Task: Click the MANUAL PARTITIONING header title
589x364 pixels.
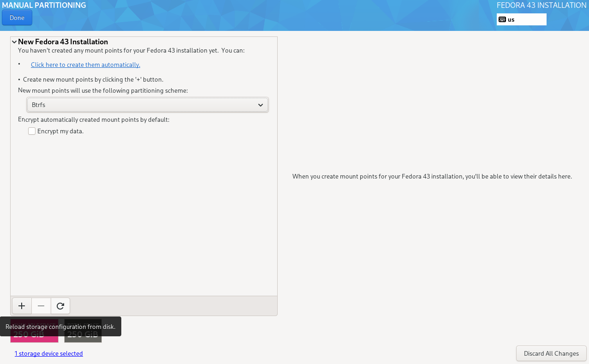Action: click(44, 6)
